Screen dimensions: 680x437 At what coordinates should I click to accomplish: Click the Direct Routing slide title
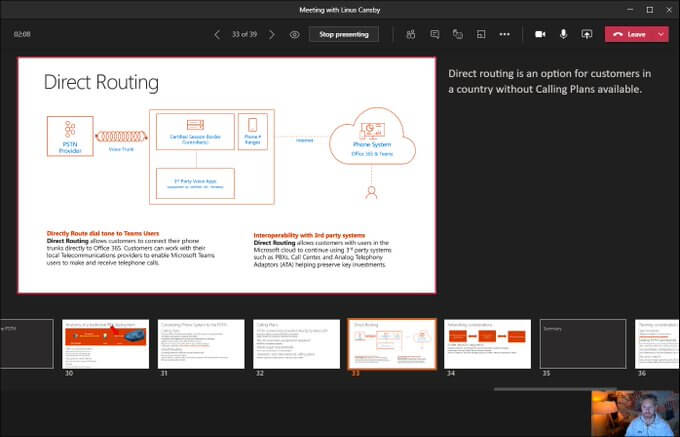coord(101,82)
